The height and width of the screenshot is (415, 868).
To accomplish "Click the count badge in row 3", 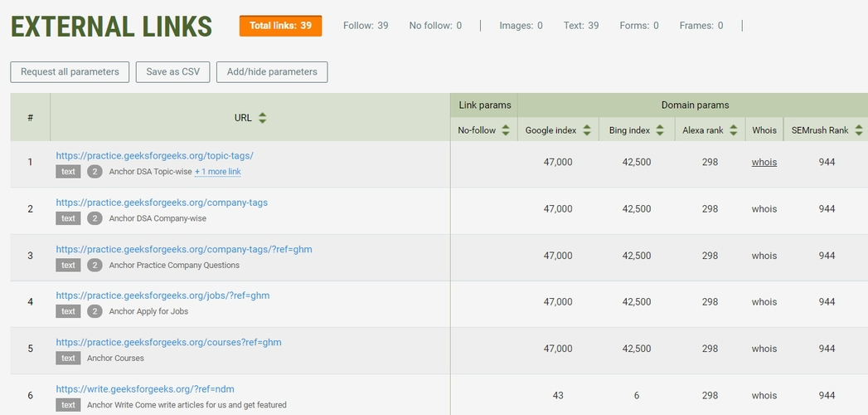I will click(95, 265).
